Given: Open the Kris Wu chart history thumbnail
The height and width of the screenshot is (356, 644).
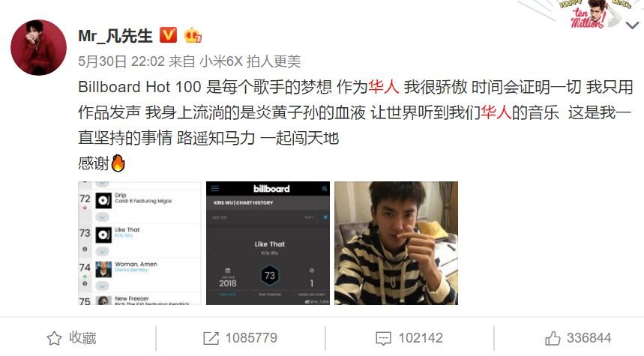Looking at the screenshot, I should point(268,243).
